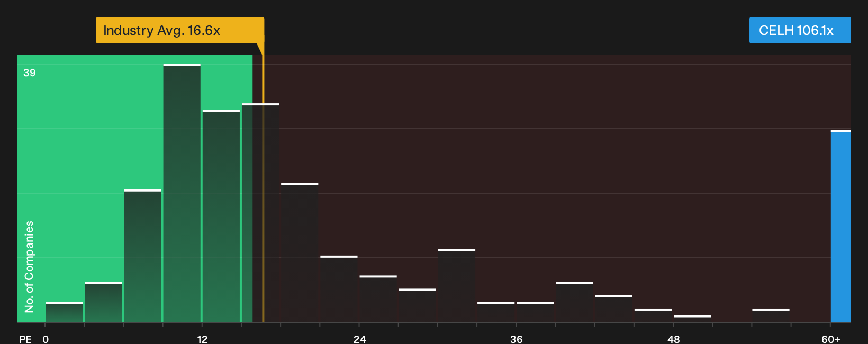Click the blue CELH 106.1x label

pos(800,30)
